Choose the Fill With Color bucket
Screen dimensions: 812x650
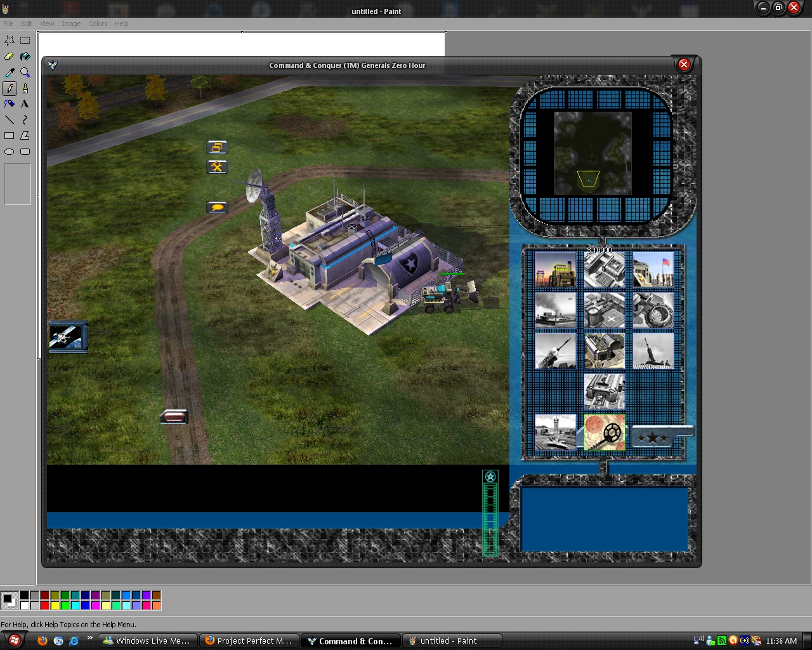point(25,56)
